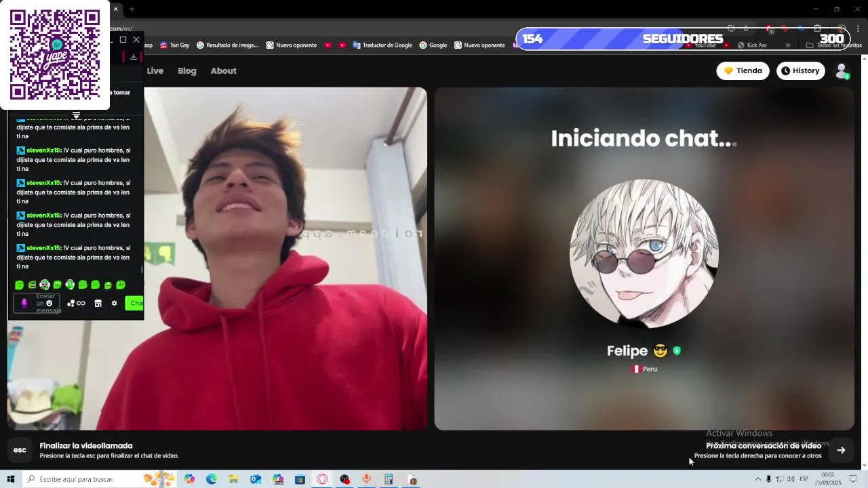The width and height of the screenshot is (868, 488).
Task: Click Felipe's anime profile picture
Action: pyautogui.click(x=644, y=254)
